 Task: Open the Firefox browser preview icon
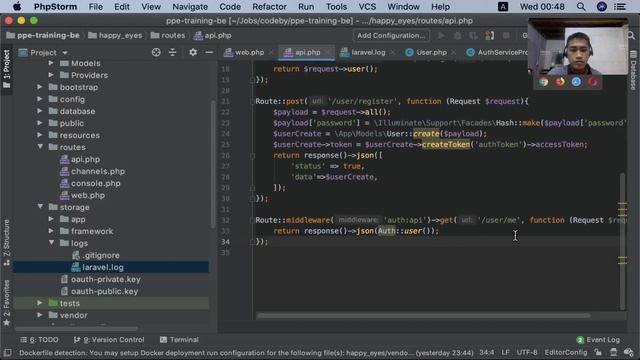point(560,82)
